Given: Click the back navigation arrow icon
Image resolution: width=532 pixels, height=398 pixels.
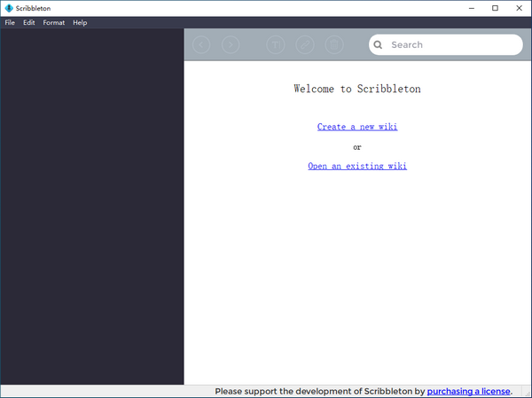Looking at the screenshot, I should coord(202,44).
